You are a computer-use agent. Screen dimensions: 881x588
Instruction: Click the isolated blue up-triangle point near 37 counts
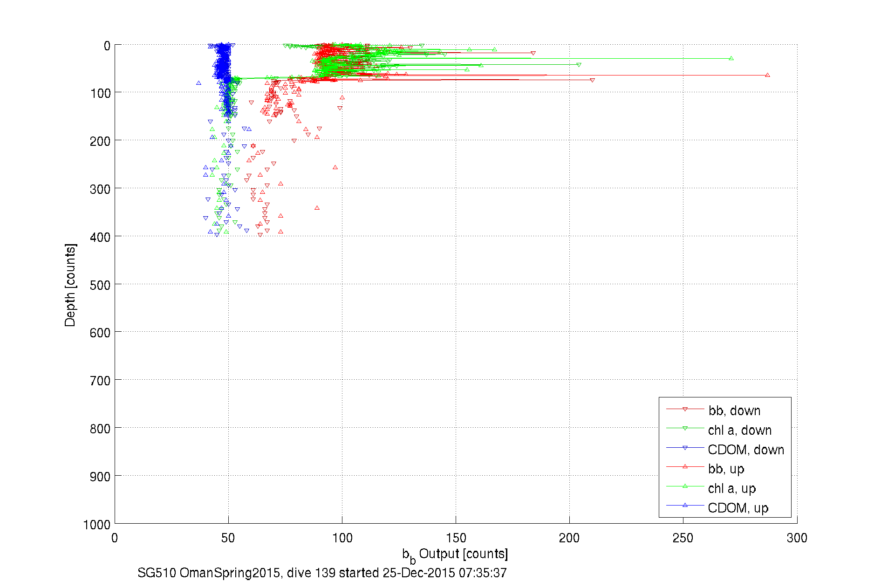tap(198, 83)
